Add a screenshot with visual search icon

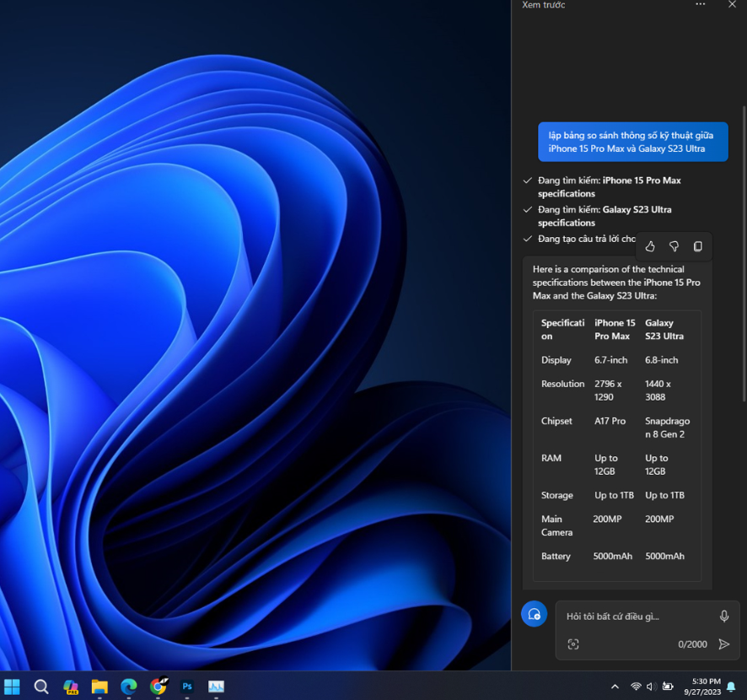(573, 644)
